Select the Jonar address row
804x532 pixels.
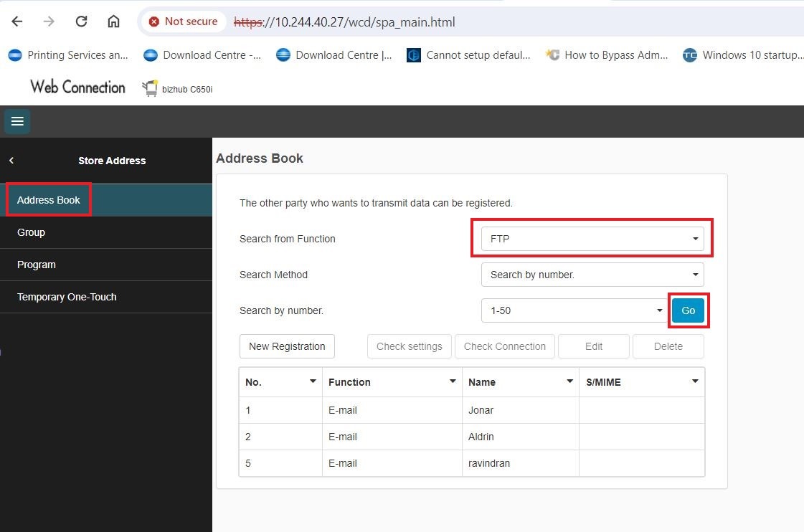coord(481,410)
